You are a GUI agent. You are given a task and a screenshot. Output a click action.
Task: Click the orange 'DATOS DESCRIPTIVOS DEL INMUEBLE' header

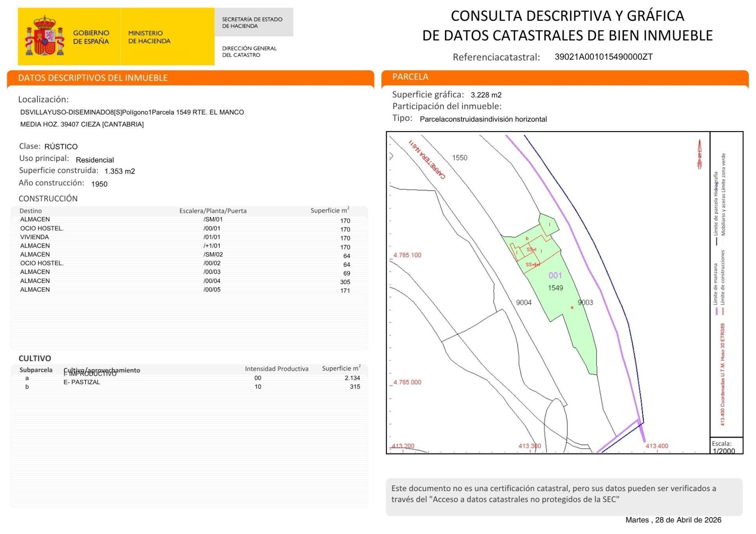pos(191,78)
